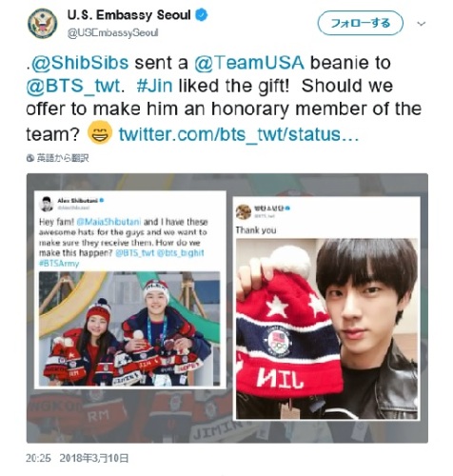Click the @USEmbassySeoul handle

click(x=112, y=33)
